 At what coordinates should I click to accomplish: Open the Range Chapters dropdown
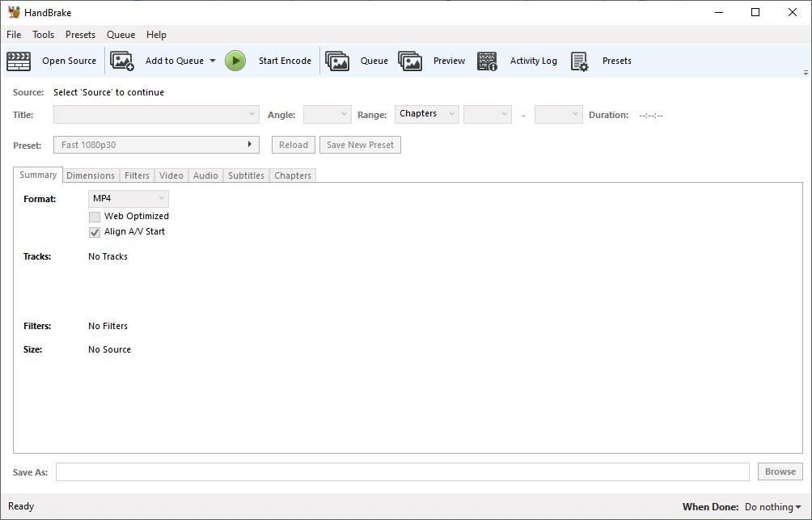(426, 114)
